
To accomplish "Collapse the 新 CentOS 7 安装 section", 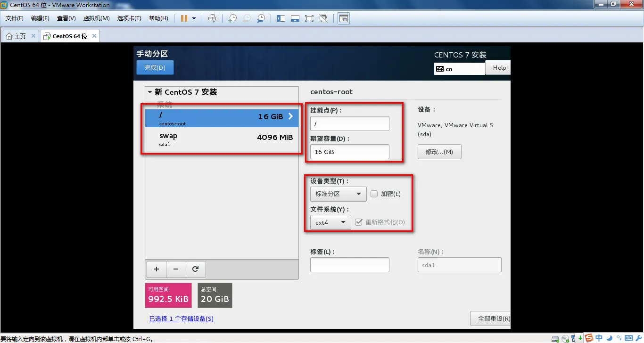I will click(150, 92).
